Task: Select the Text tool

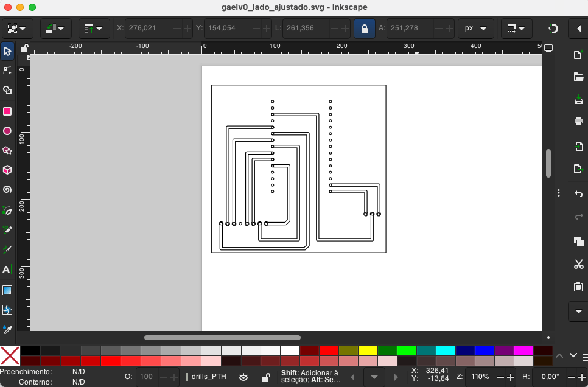Action: click(x=7, y=269)
